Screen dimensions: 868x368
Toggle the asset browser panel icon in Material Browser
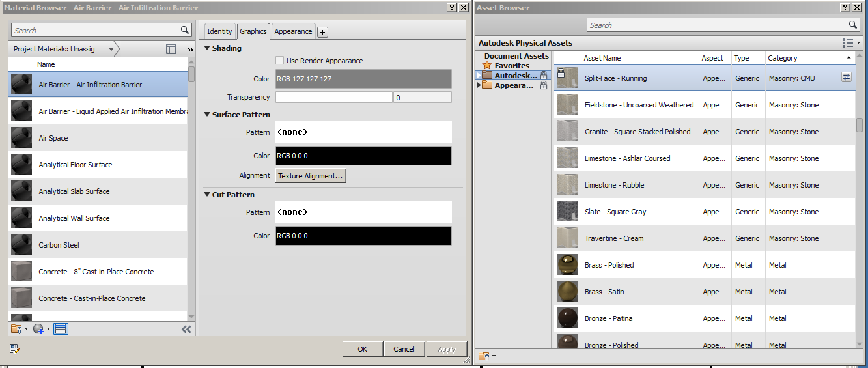[61, 329]
